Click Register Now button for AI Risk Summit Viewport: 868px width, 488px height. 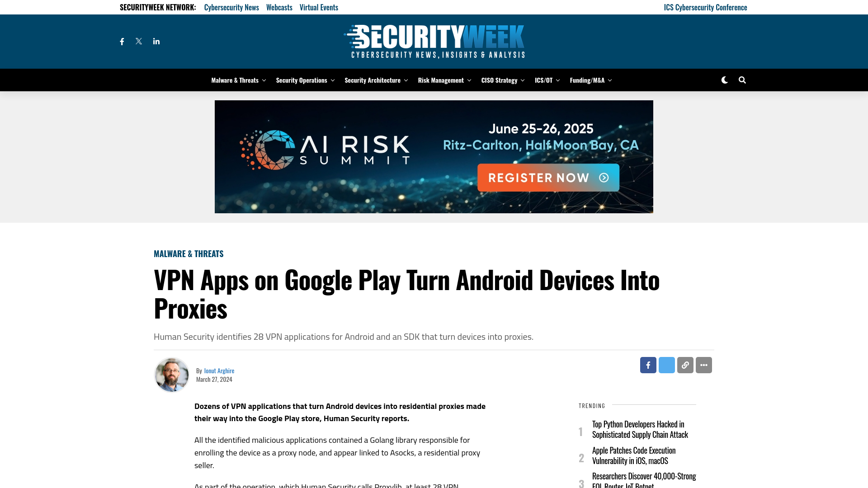(548, 177)
